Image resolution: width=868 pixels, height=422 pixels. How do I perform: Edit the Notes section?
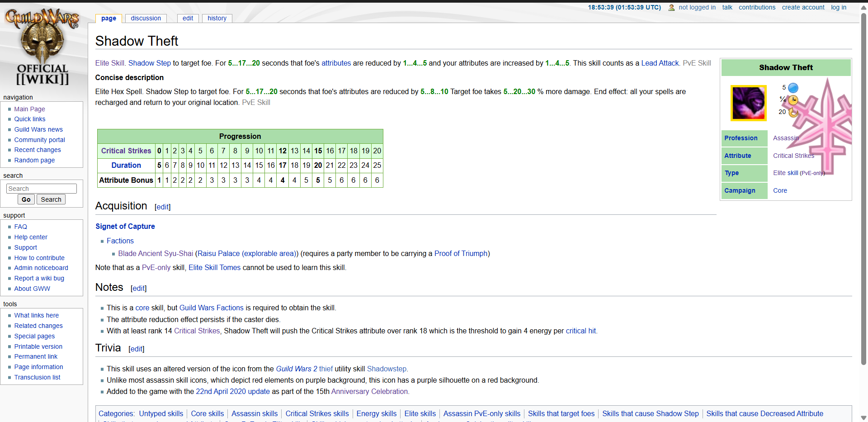tap(139, 288)
